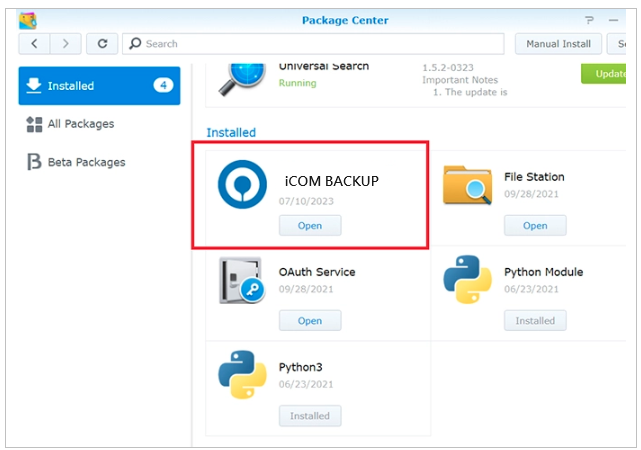Click the Installed download arrow icon

coord(34,85)
